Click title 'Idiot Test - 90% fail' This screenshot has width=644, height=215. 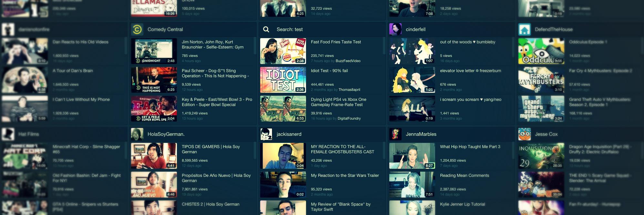(329, 71)
